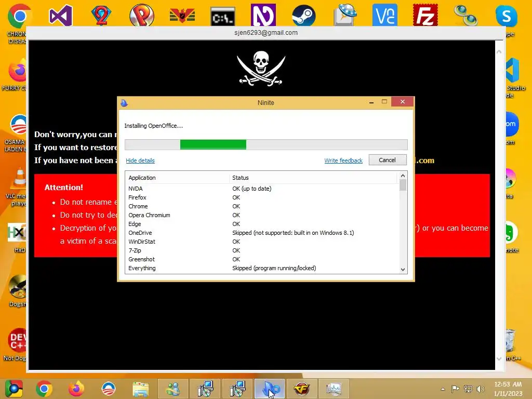Screen dimensions: 532x399
Task: Click the "Attention!" heading in red box
Action: pyautogui.click(x=64, y=187)
